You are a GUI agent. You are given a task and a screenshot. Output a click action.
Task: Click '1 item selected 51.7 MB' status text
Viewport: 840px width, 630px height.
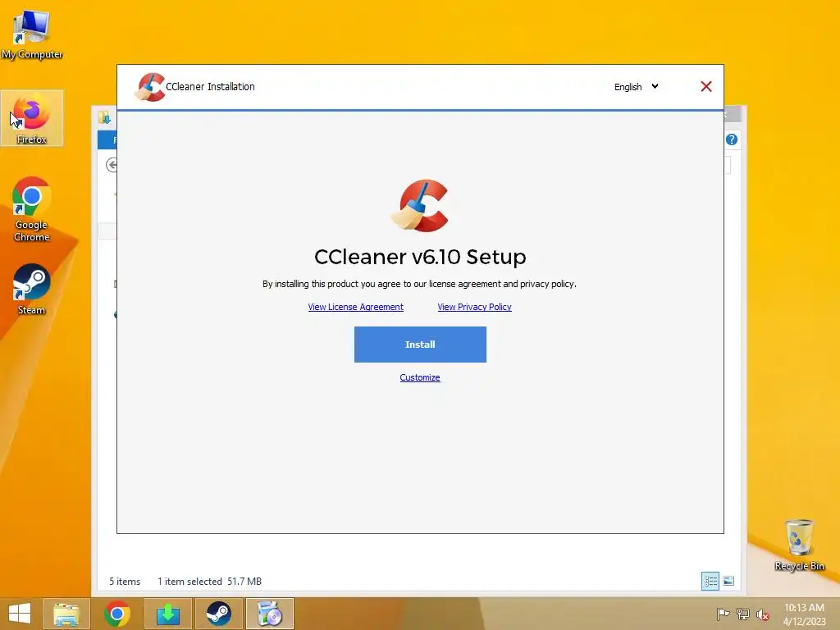[x=209, y=582]
